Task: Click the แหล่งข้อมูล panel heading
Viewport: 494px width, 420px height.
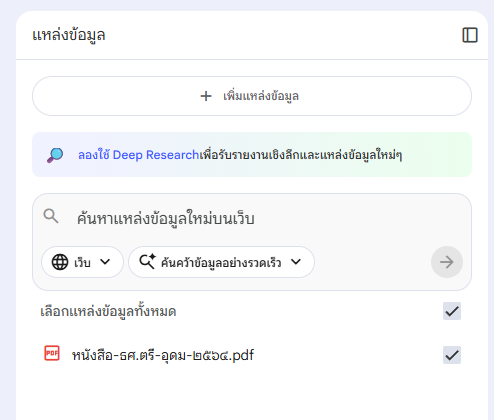Action: 69,35
